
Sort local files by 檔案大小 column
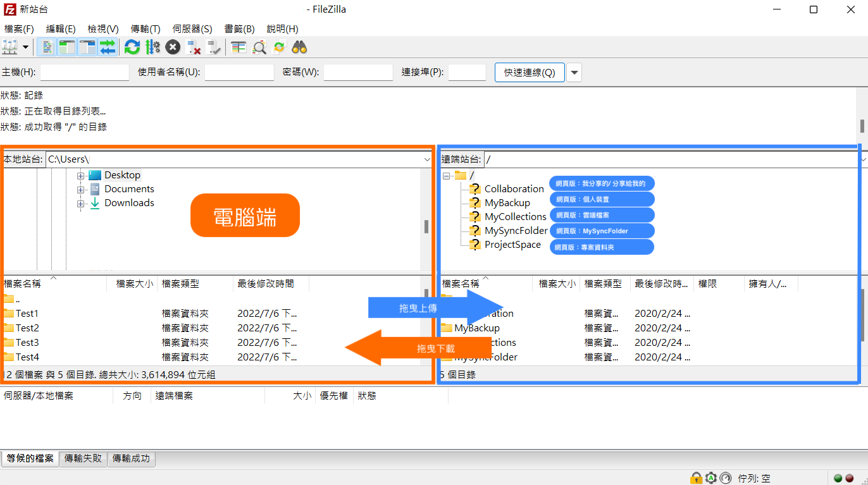pos(134,284)
